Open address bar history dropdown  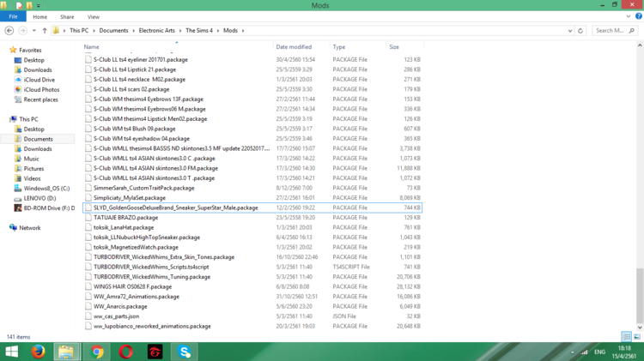[569, 31]
